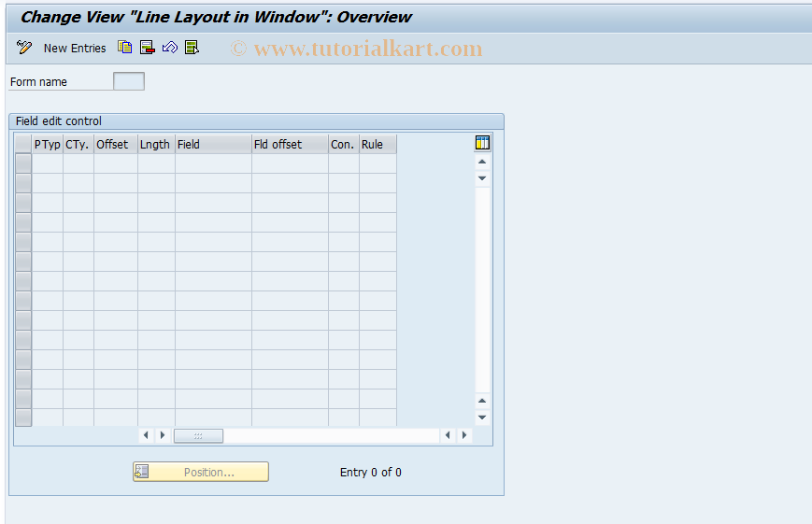Click the left arrow at the horizontal scrollbar's right end
Image resolution: width=812 pixels, height=524 pixels.
[448, 435]
